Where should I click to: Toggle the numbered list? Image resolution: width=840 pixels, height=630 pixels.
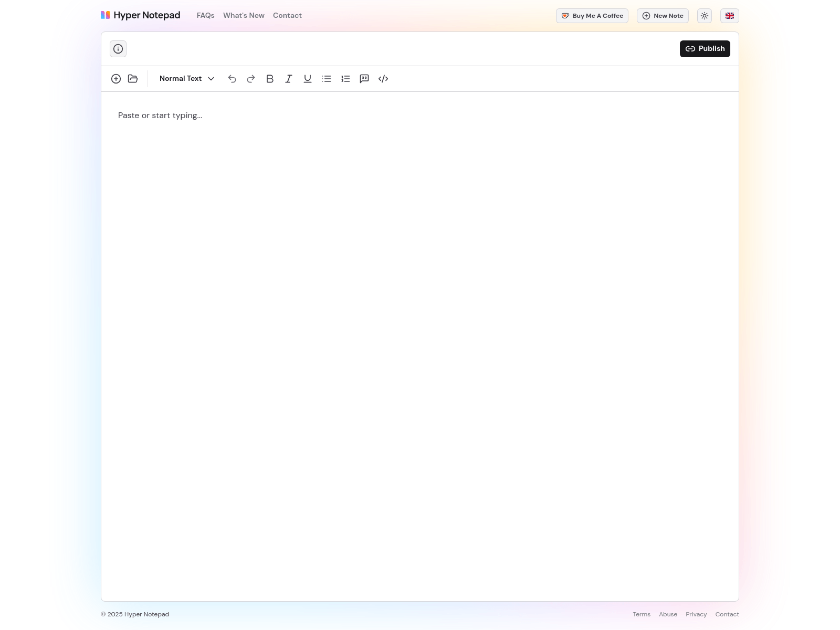(345, 79)
